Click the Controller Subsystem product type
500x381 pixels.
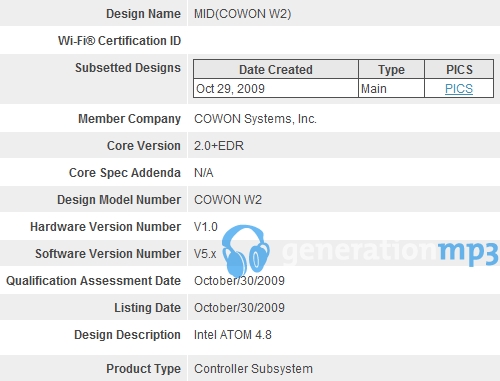(253, 369)
